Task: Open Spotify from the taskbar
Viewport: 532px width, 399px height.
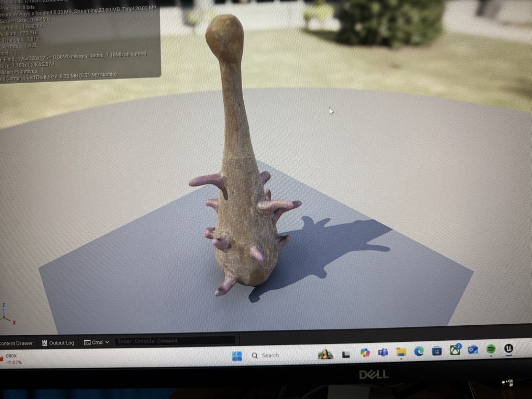Action: pyautogui.click(x=490, y=350)
